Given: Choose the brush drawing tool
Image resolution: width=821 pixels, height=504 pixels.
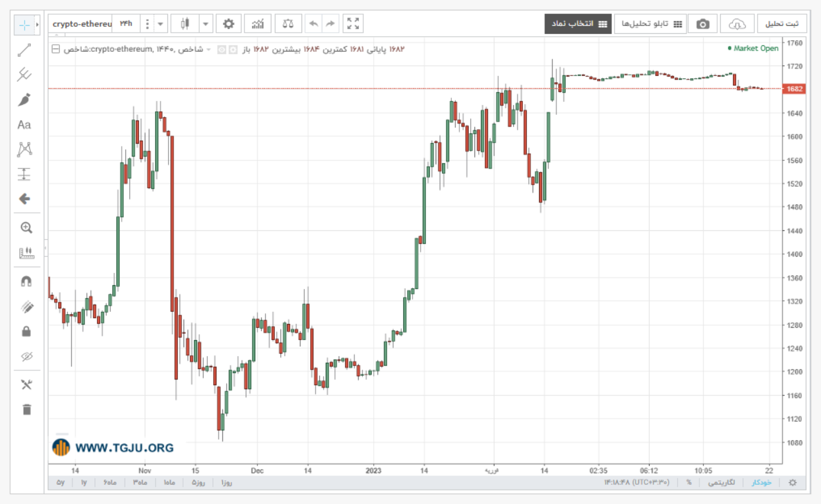Looking at the screenshot, I should pos(24,100).
